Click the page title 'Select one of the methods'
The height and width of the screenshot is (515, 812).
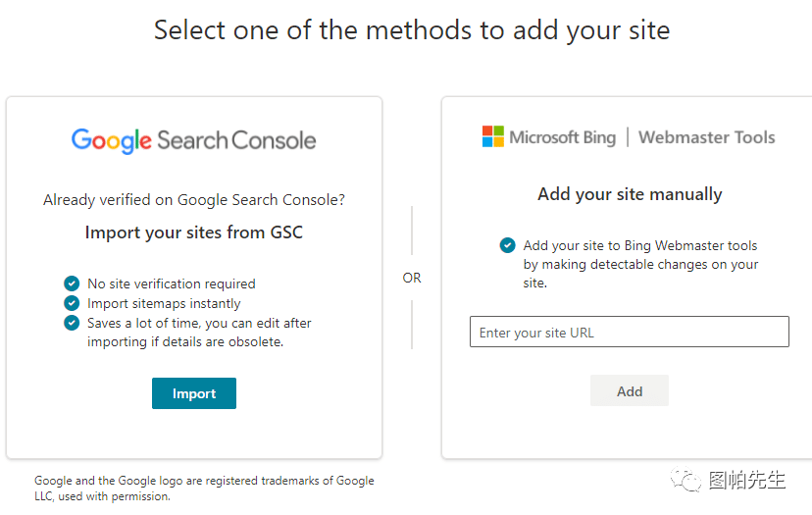[x=412, y=30]
